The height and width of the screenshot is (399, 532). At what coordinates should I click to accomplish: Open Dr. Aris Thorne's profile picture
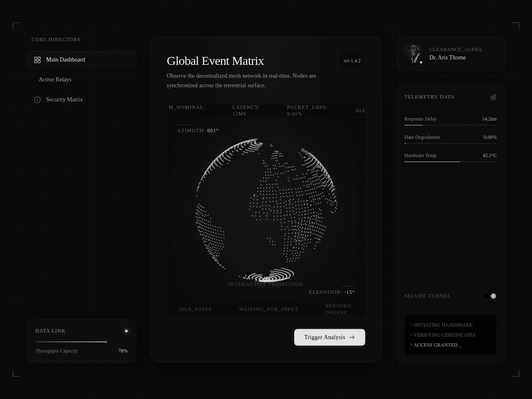point(412,54)
